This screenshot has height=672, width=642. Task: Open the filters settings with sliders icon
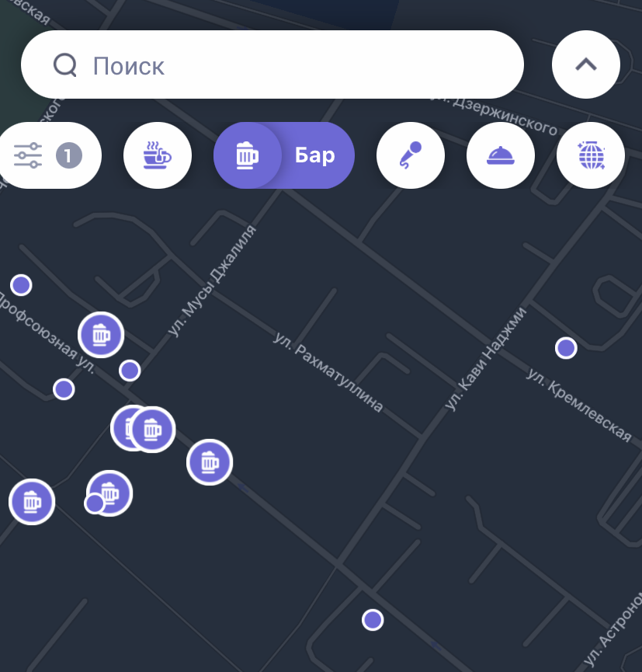pyautogui.click(x=29, y=156)
